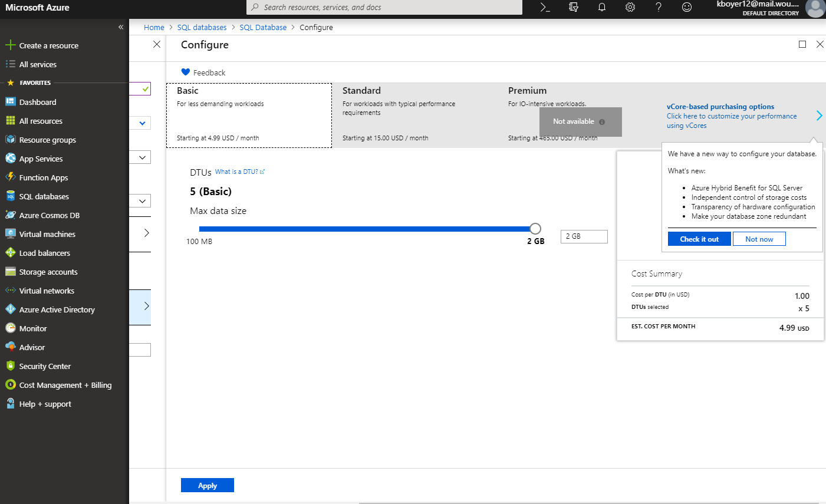Viewport: 826px width, 504px height.
Task: Select the Premium pricing tier
Action: point(580,115)
